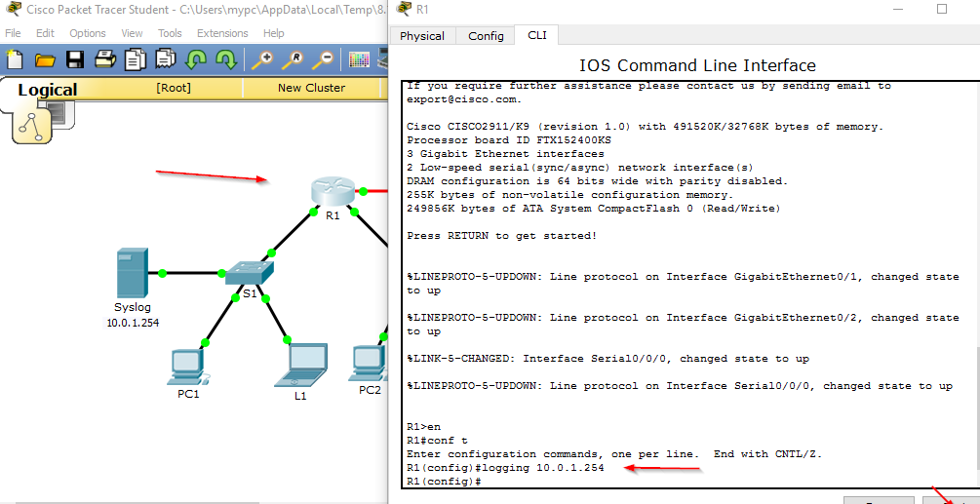Screen dimensions: 980x504
Task: Click the New Cluster button
Action: tap(311, 88)
